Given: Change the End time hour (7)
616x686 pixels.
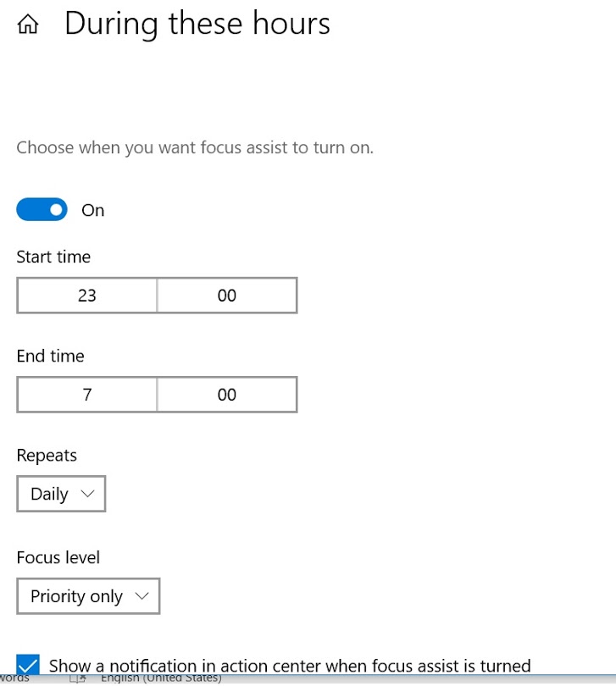Looking at the screenshot, I should click(86, 395).
